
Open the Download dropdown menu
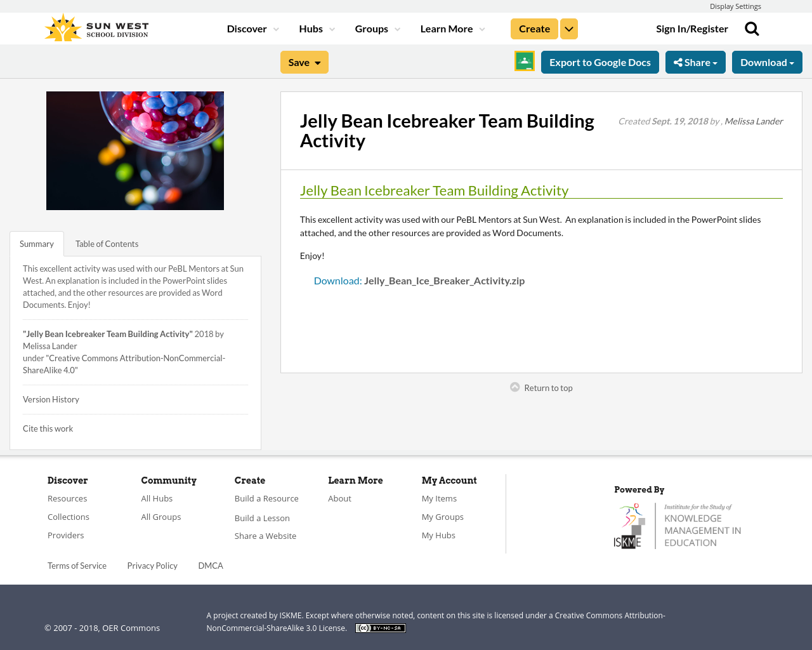coord(767,62)
